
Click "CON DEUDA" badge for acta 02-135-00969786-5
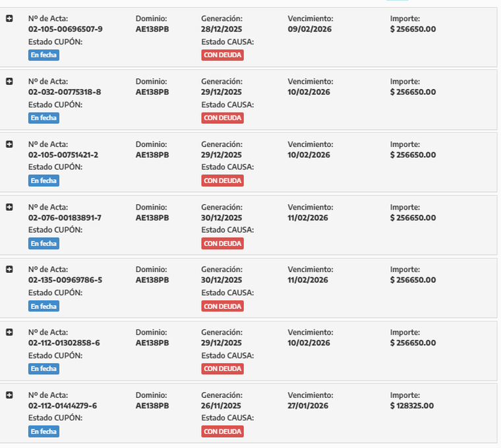222,306
